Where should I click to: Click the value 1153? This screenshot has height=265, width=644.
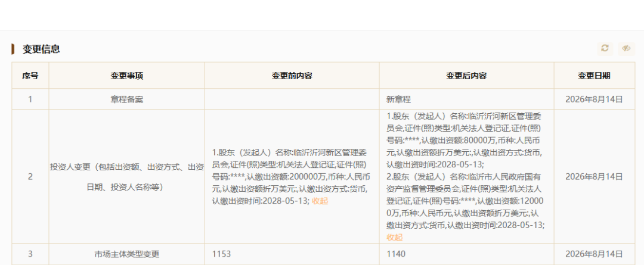coord(221,254)
